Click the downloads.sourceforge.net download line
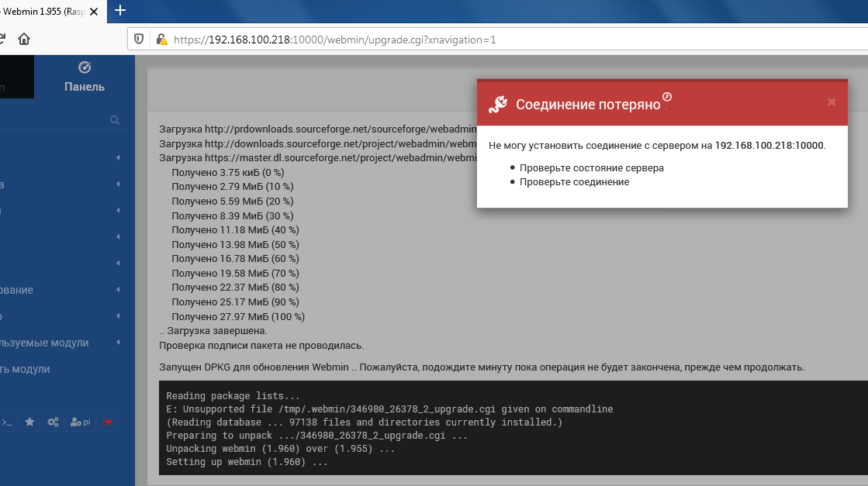868x486 pixels. click(x=318, y=143)
